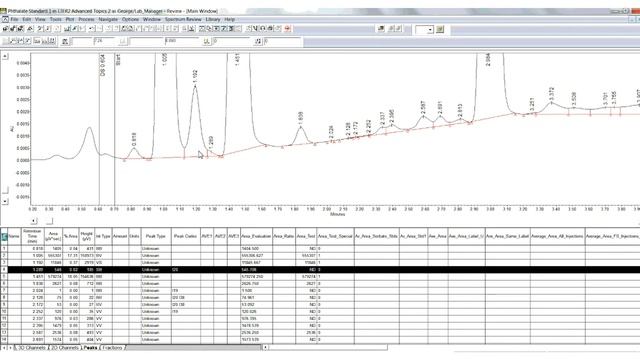Screen dimensions: 640x360
Task: Click the % Area column header
Action: pos(71,236)
